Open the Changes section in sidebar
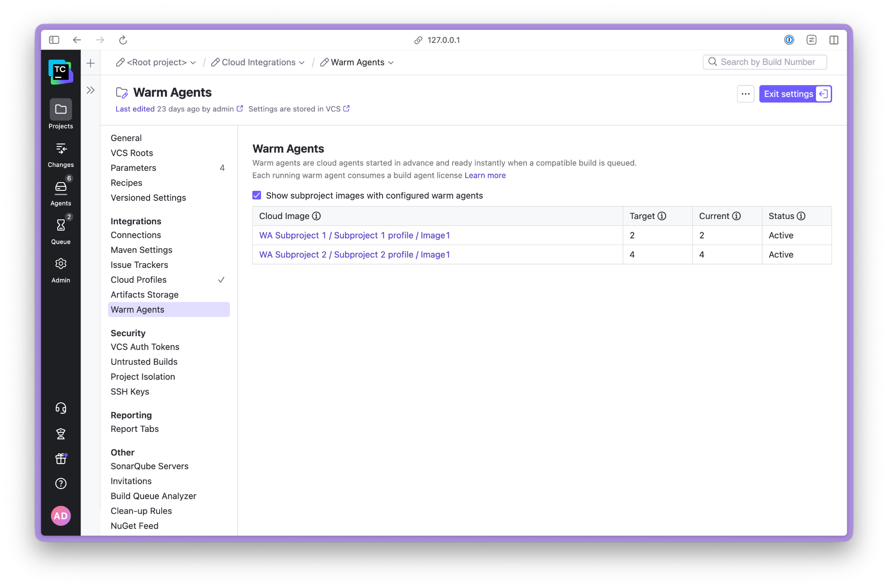The width and height of the screenshot is (888, 588). click(x=61, y=155)
